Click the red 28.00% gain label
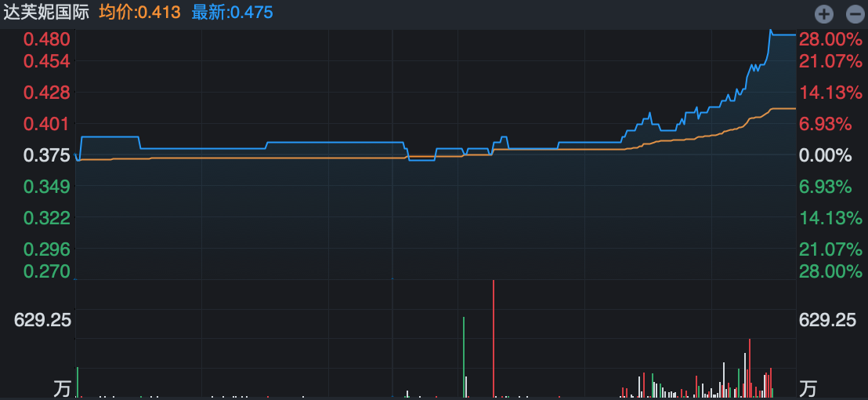Viewport: 868px width, 400px height. pos(831,39)
